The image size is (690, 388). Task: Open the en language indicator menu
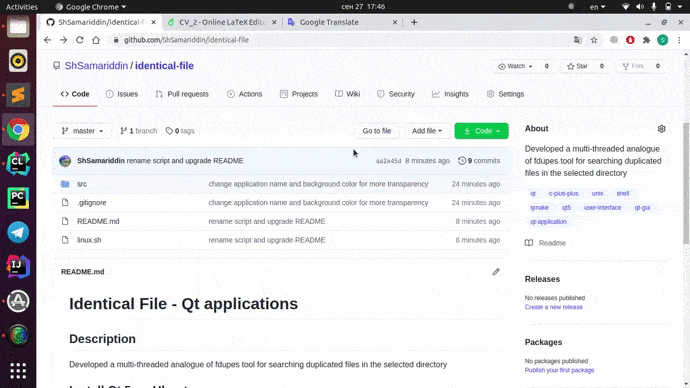click(x=597, y=7)
